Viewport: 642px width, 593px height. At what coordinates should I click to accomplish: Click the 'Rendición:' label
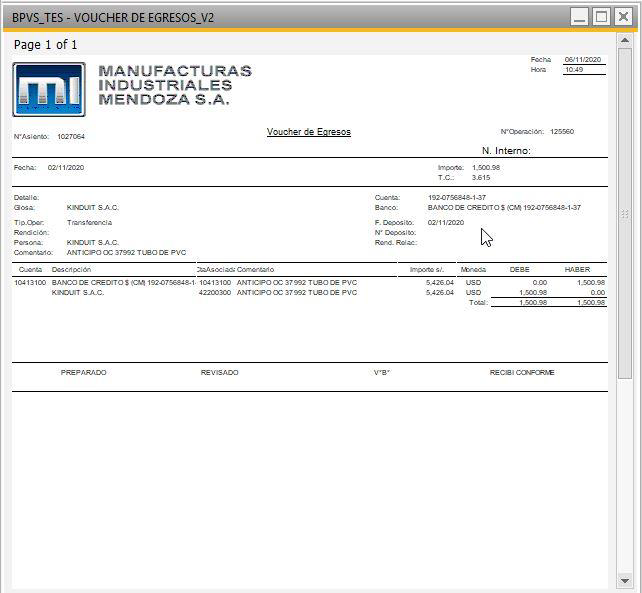(32, 233)
